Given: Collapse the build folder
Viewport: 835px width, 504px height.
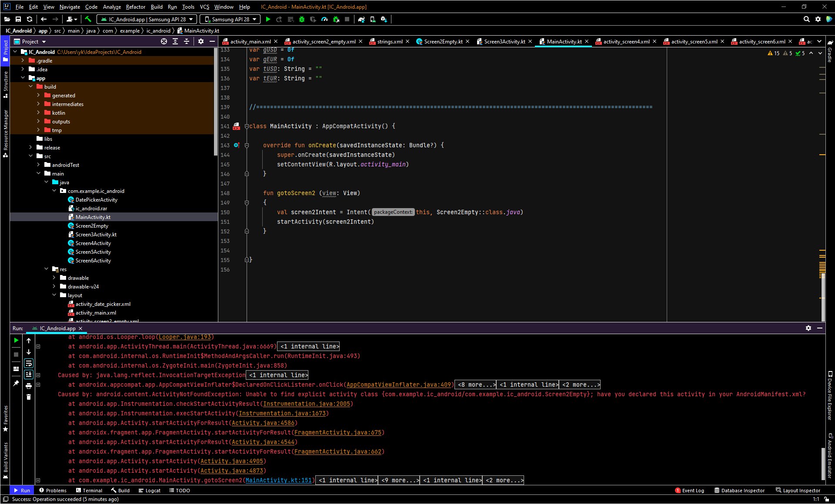Looking at the screenshot, I should pos(30,86).
